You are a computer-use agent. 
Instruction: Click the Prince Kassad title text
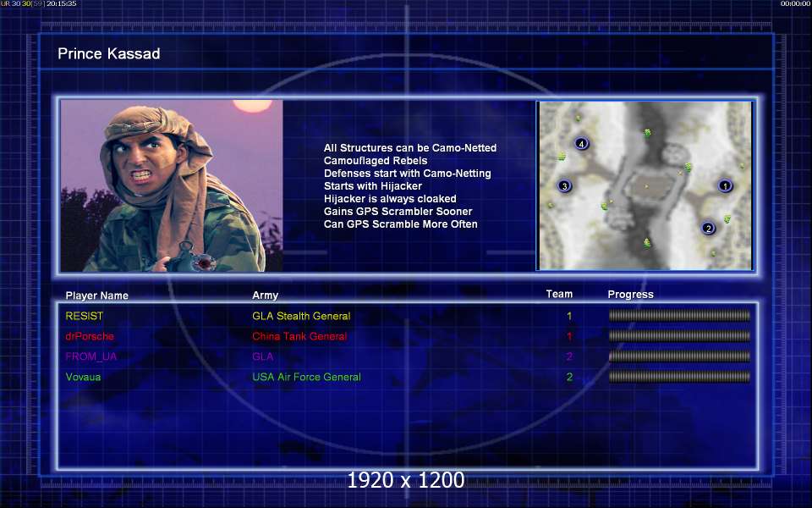(x=109, y=54)
